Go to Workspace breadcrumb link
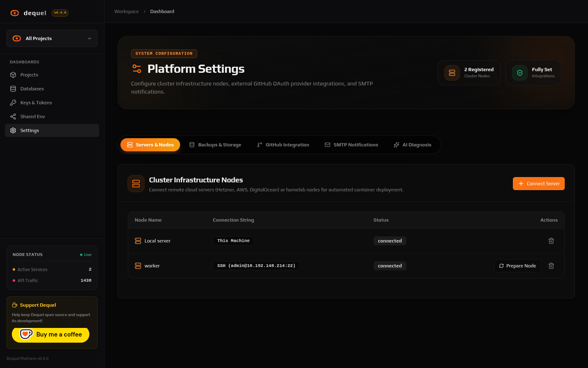 point(127,11)
